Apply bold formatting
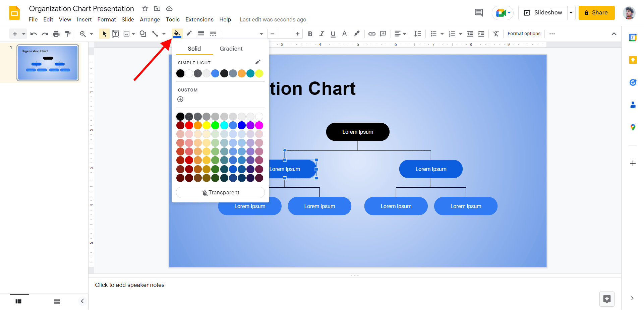Viewport: 644px width, 310px height. pyautogui.click(x=310, y=34)
